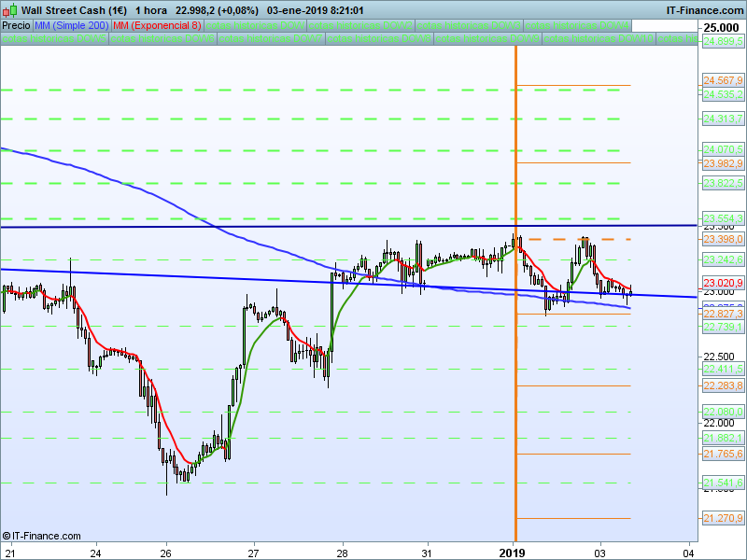
Task: Click the orange 23.982,9 price label
Action: (723, 163)
